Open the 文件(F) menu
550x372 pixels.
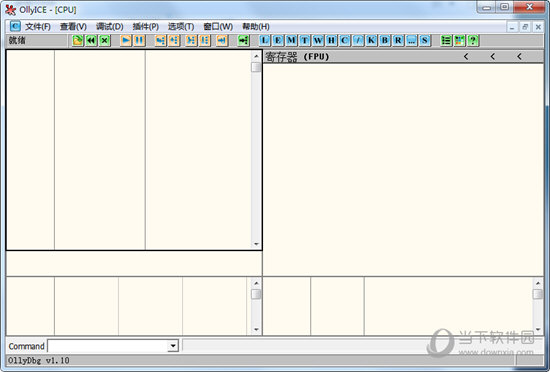tap(38, 27)
